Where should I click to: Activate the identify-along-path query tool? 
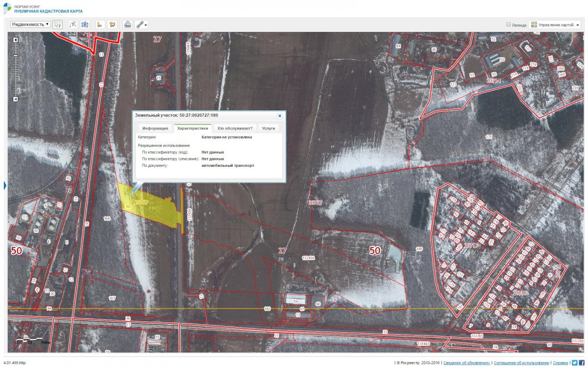point(73,25)
